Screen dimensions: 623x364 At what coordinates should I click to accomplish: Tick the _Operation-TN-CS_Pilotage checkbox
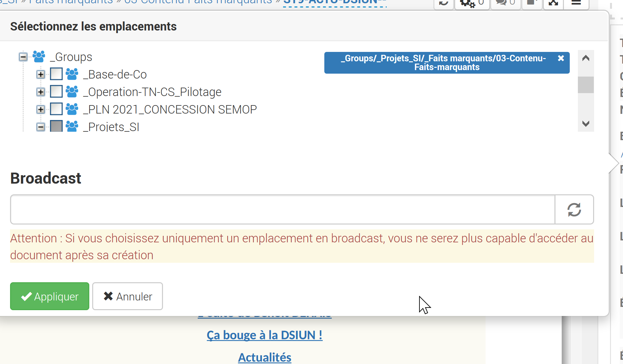pyautogui.click(x=56, y=92)
